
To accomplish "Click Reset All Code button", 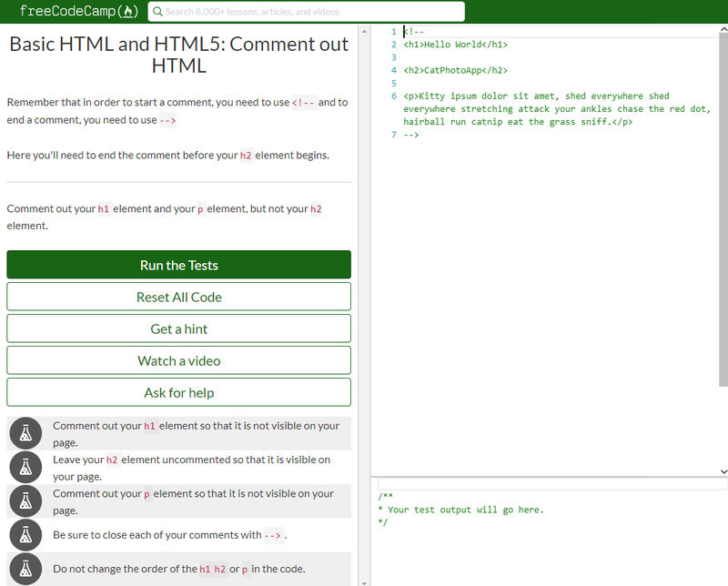I will point(178,297).
